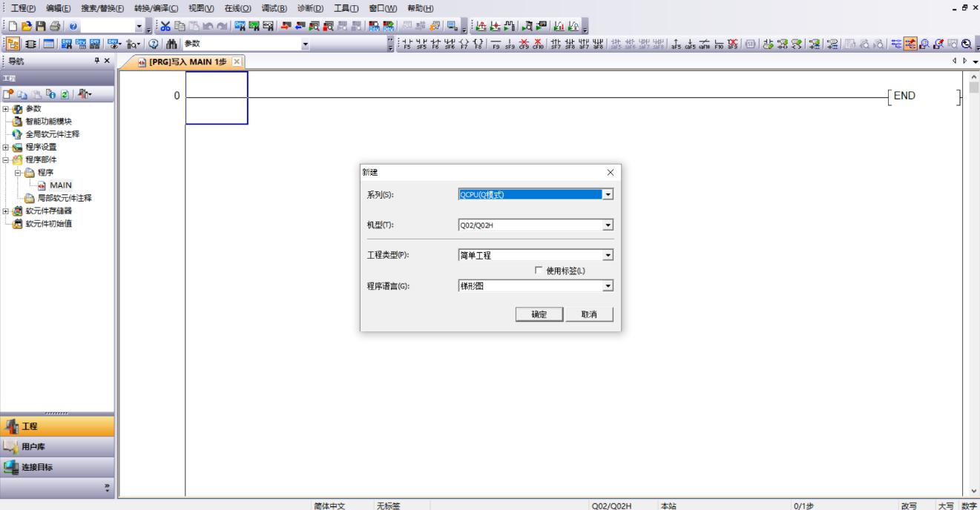The width and height of the screenshot is (980, 510).
Task: Insert horizontal line F9 icon
Action: coord(496,44)
